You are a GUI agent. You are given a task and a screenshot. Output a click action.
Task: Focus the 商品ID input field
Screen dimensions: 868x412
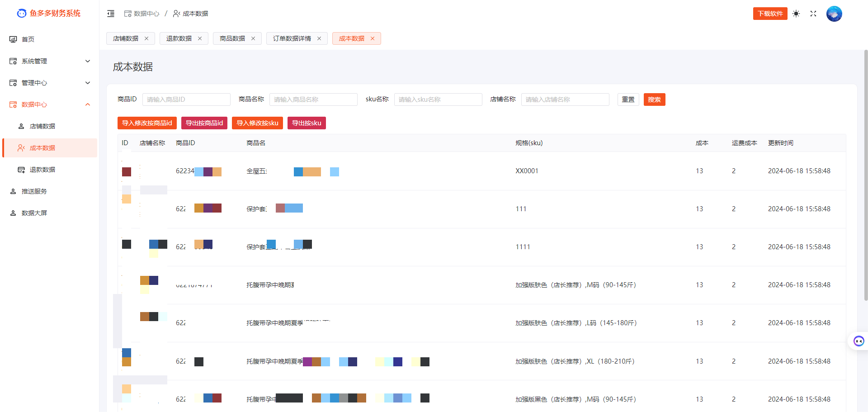click(x=186, y=99)
